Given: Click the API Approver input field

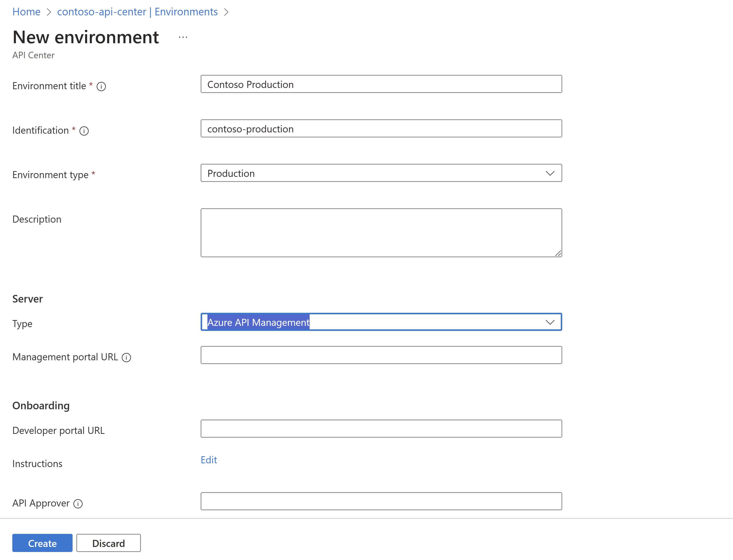Looking at the screenshot, I should pos(381,502).
